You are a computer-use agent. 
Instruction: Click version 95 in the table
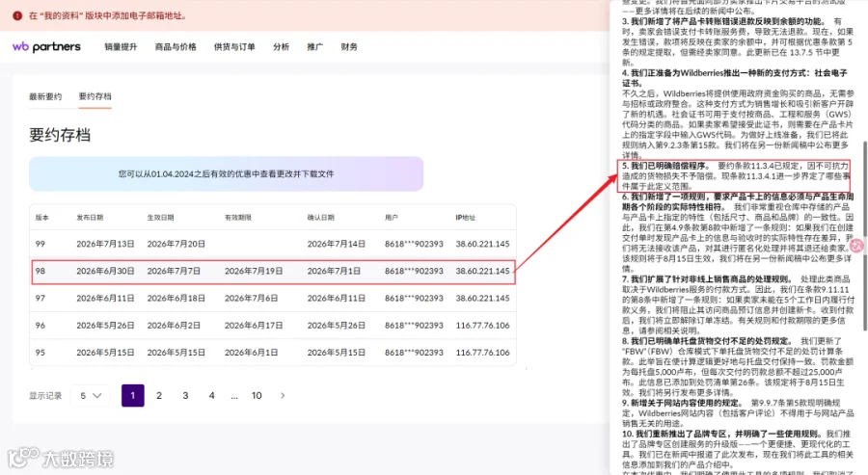(41, 353)
